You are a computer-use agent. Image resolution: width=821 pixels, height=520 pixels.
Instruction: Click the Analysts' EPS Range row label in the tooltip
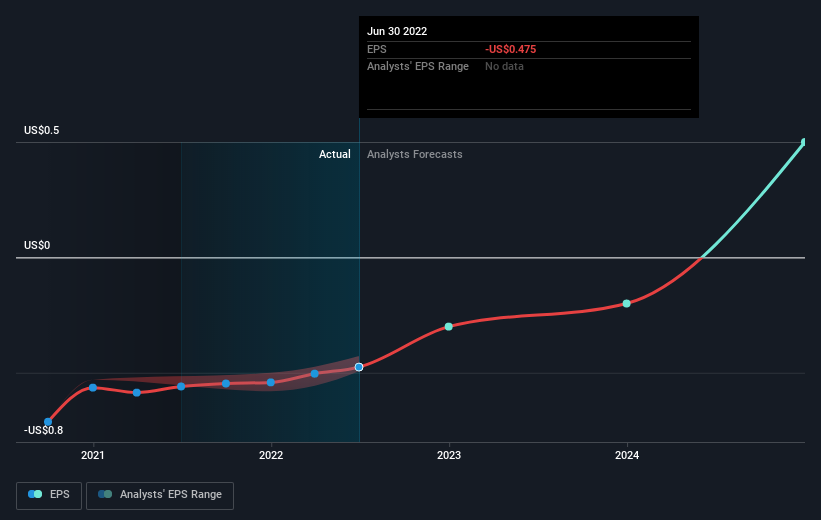pyautogui.click(x=418, y=66)
